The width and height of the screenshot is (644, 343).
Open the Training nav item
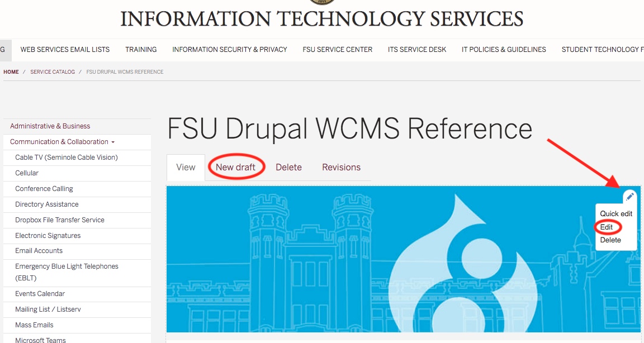[141, 50]
